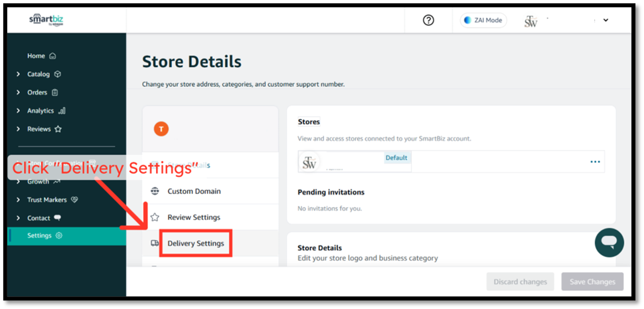Select the Default store entry logo
644x309 pixels.
tap(309, 162)
